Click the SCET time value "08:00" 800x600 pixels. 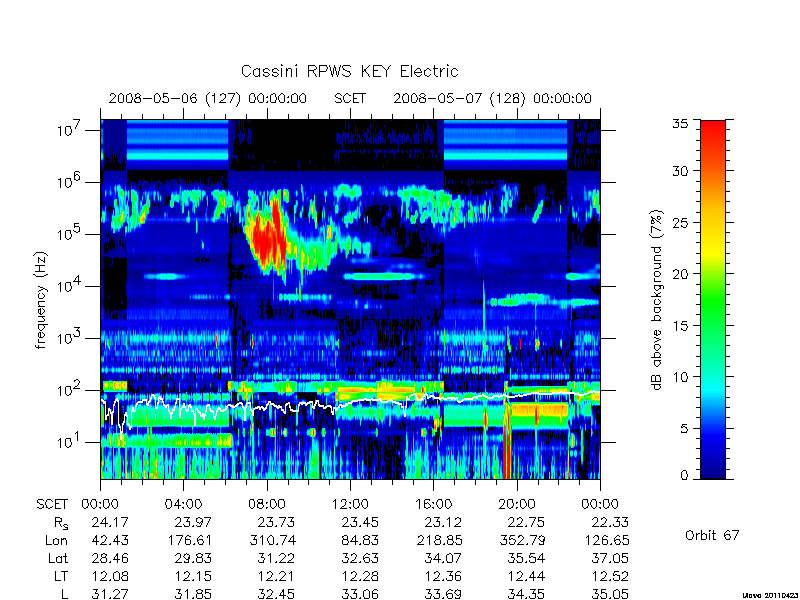(x=267, y=505)
